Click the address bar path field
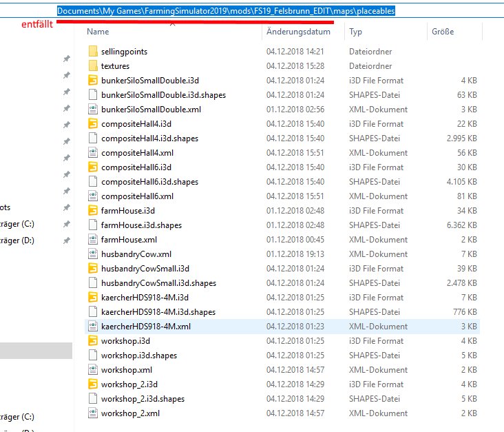Image resolution: width=504 pixels, height=432 pixels. coord(226,12)
